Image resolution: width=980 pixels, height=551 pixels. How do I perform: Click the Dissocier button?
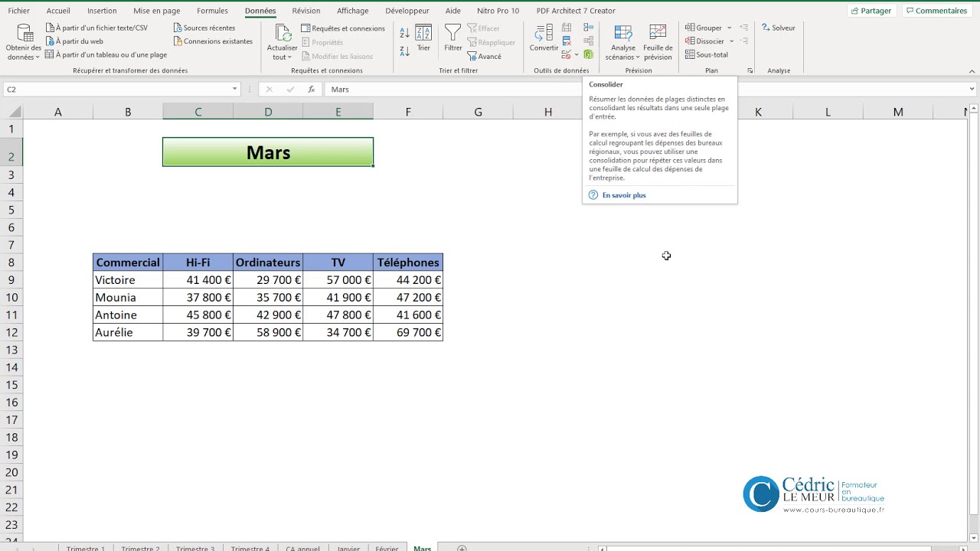pyautogui.click(x=705, y=41)
